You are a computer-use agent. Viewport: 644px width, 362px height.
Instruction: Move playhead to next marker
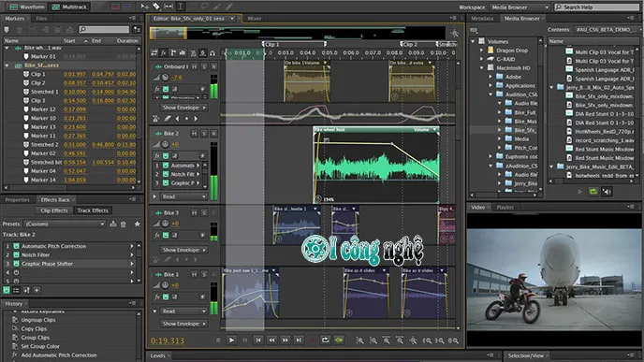coord(299,340)
